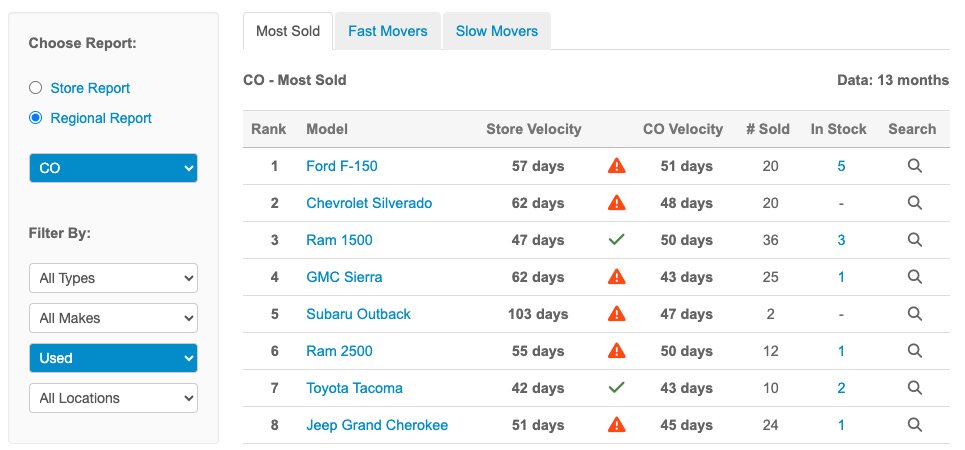Click the In Stock column header
This screenshot has width=965, height=450.
[x=838, y=129]
